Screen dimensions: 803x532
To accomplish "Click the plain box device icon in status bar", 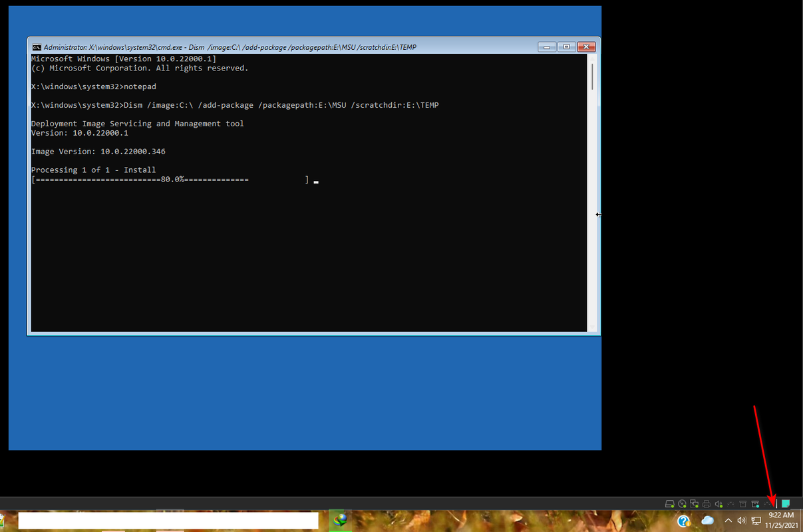I will click(742, 504).
